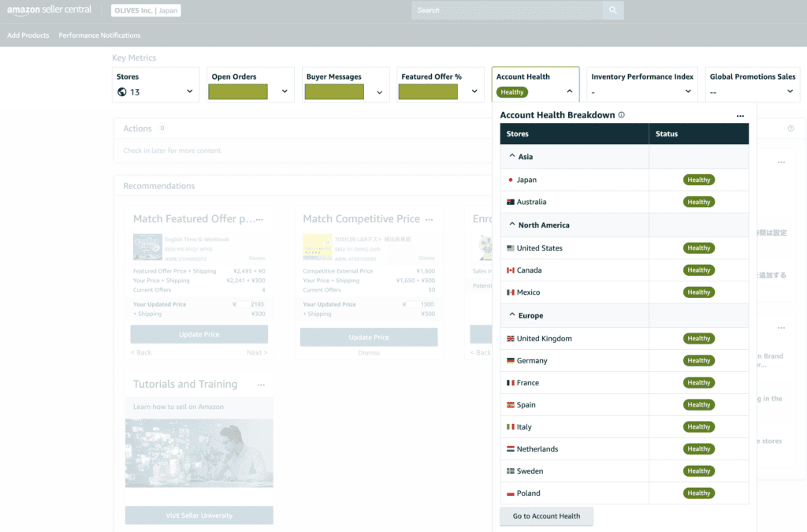Click the Mexico flag icon

click(x=511, y=292)
